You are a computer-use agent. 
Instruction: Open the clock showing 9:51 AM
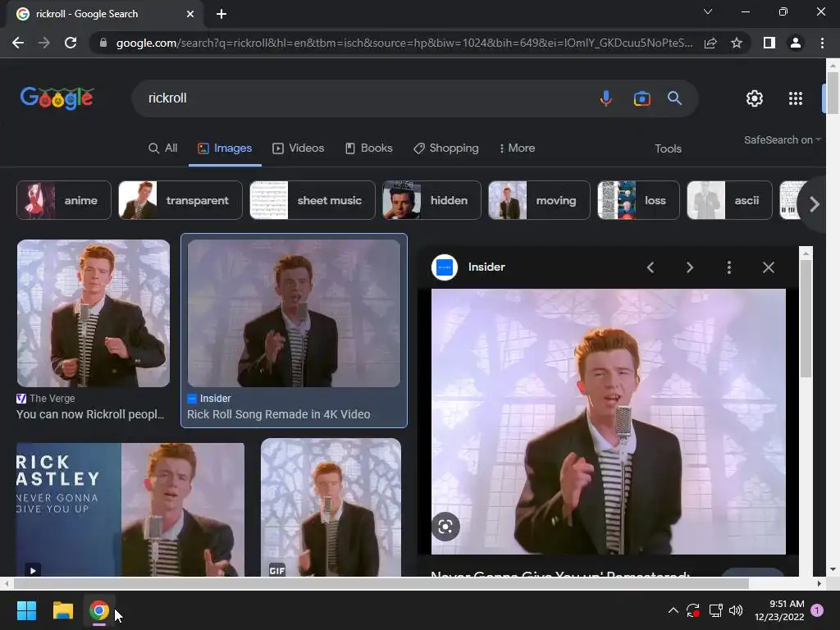coord(779,610)
